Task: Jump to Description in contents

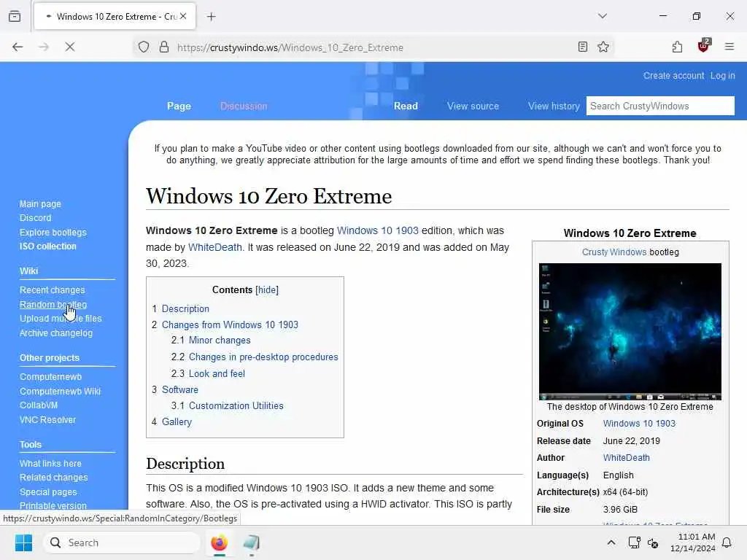Action: point(185,308)
